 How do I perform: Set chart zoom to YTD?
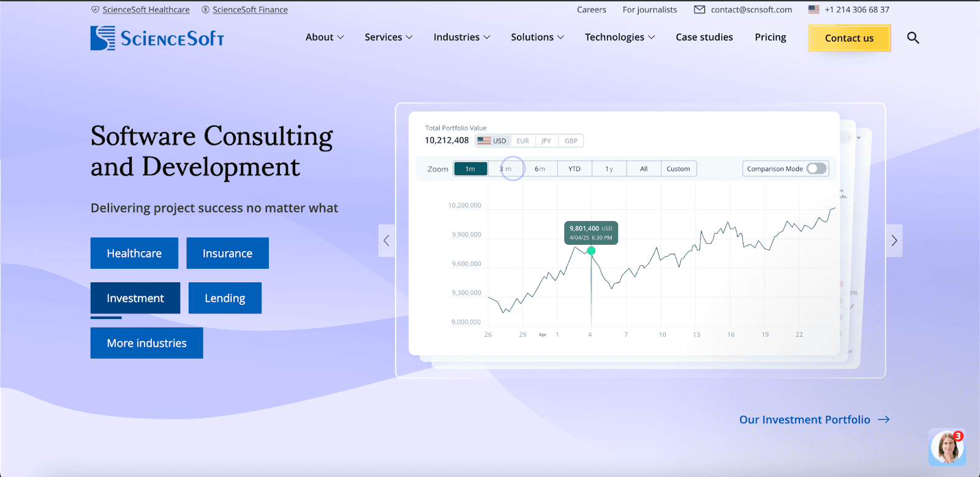click(575, 169)
